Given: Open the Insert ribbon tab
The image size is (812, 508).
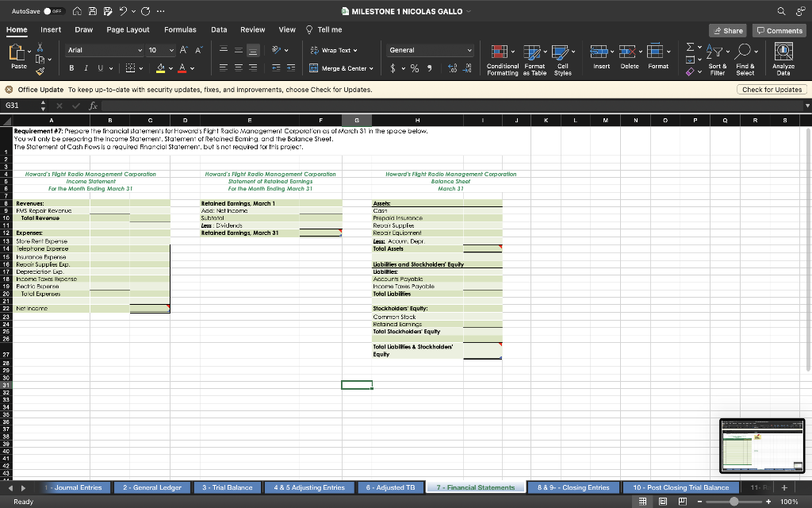Looking at the screenshot, I should pos(51,29).
